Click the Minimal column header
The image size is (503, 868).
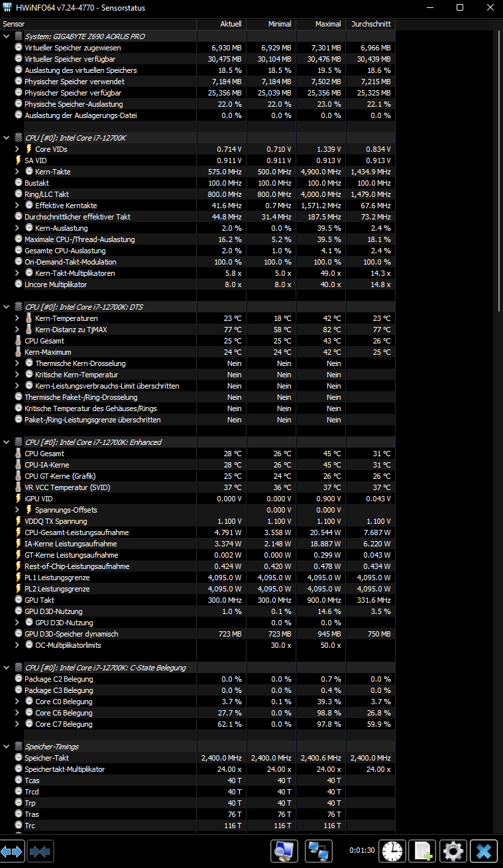(271, 24)
